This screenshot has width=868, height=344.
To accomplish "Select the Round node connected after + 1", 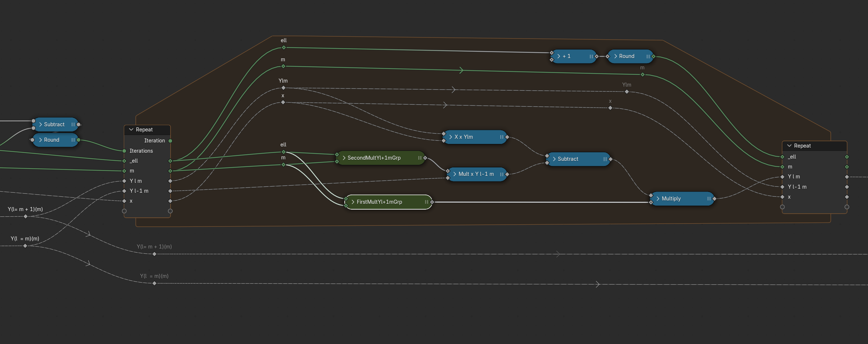I will [x=627, y=56].
